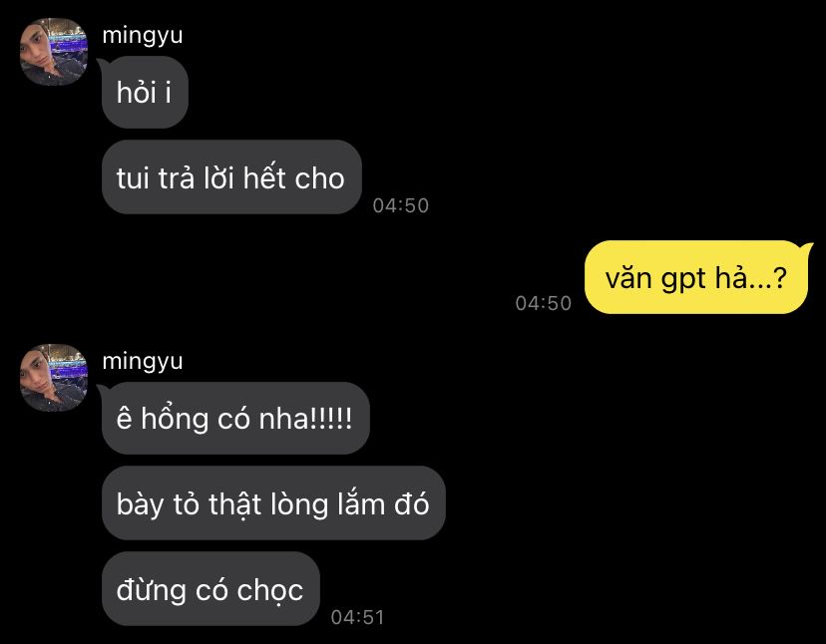This screenshot has width=826, height=644.
Task: Tap the yellow "văn gpt hả...?" sent message
Action: tap(696, 277)
